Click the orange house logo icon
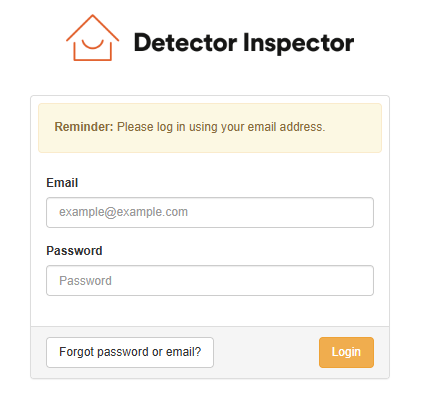The width and height of the screenshot is (424, 405). coord(93,38)
